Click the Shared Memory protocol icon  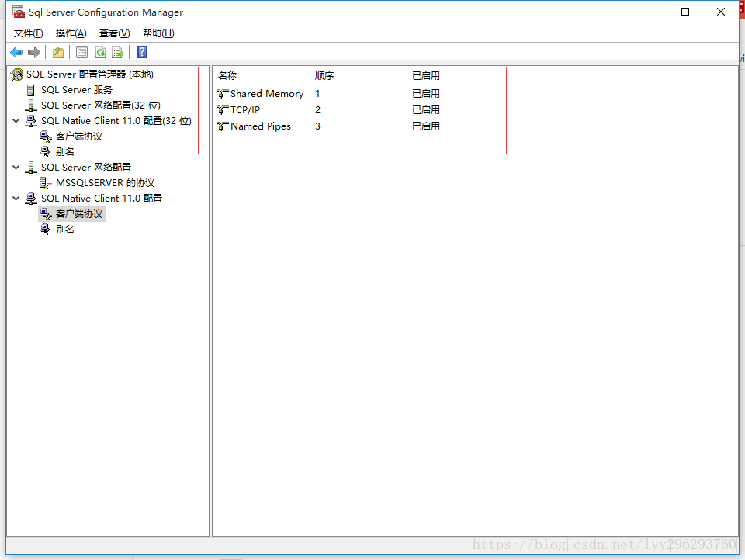(x=223, y=94)
